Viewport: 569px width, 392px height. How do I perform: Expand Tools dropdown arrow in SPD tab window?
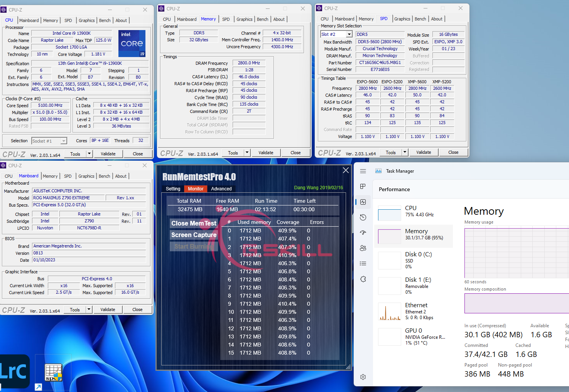[x=405, y=152]
